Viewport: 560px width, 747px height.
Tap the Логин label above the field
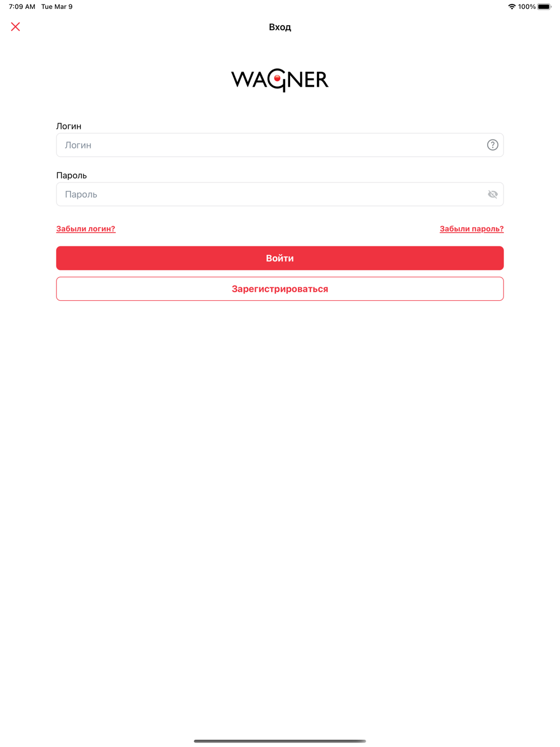pos(69,126)
